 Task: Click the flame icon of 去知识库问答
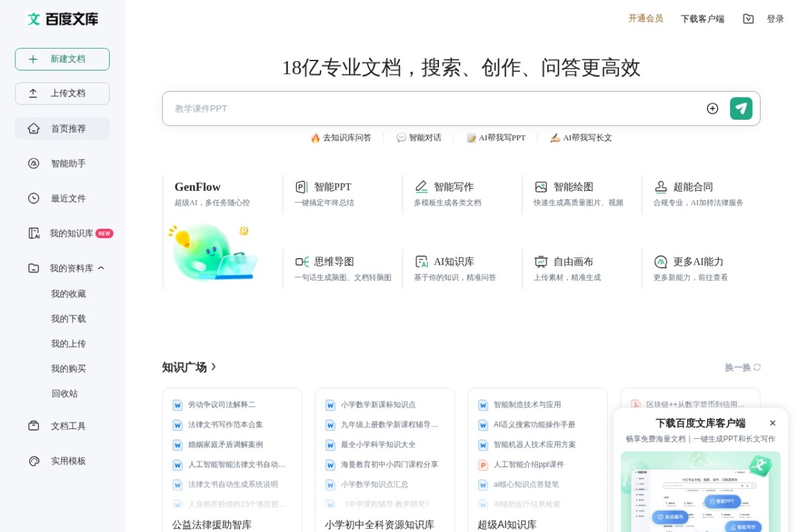(315, 138)
